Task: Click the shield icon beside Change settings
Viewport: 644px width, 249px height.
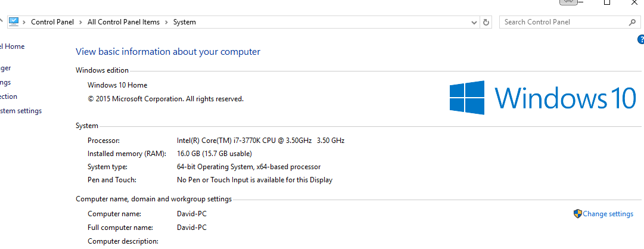Action: click(577, 214)
